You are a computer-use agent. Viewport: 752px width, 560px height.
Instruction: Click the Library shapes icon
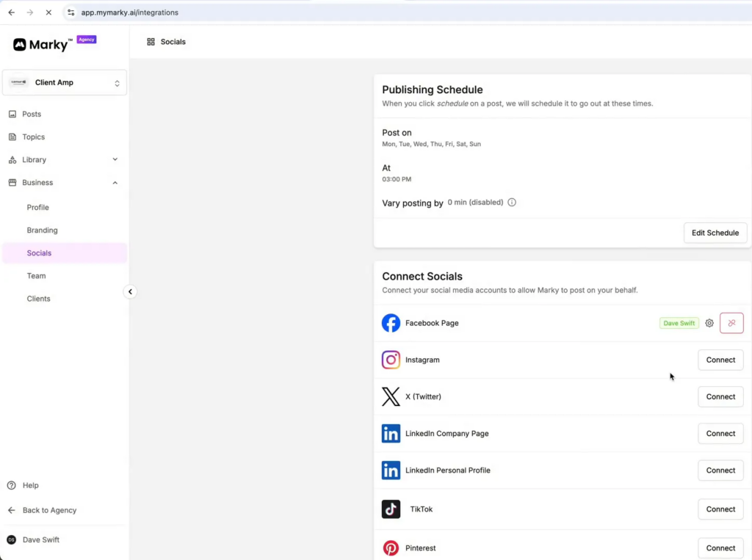[x=12, y=160]
